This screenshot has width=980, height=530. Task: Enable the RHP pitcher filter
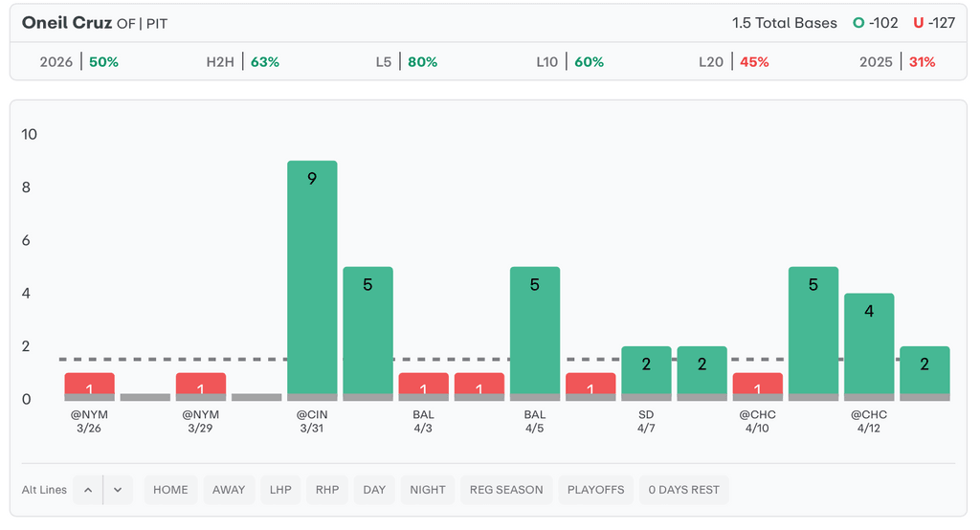[x=327, y=490]
